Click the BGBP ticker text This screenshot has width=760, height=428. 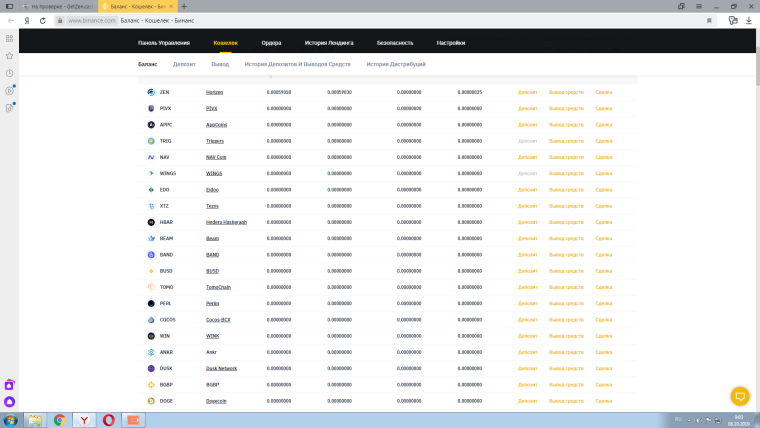(166, 385)
